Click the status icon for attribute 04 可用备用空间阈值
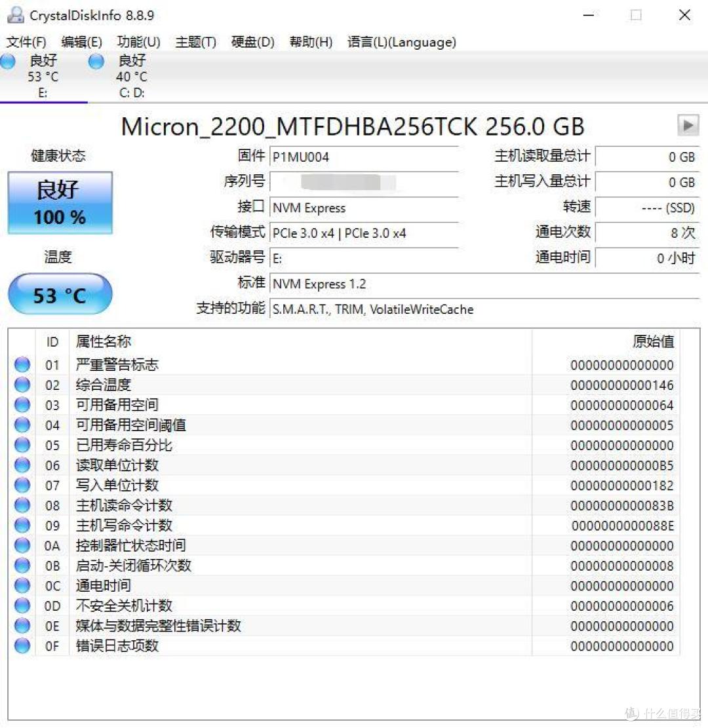 22,425
